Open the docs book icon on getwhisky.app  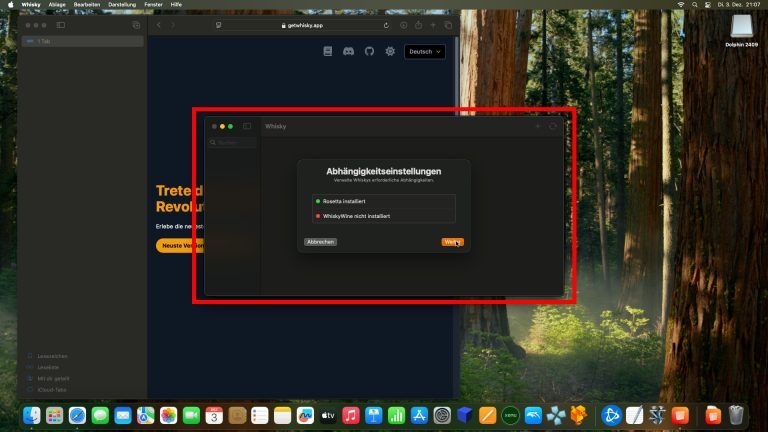pos(328,51)
